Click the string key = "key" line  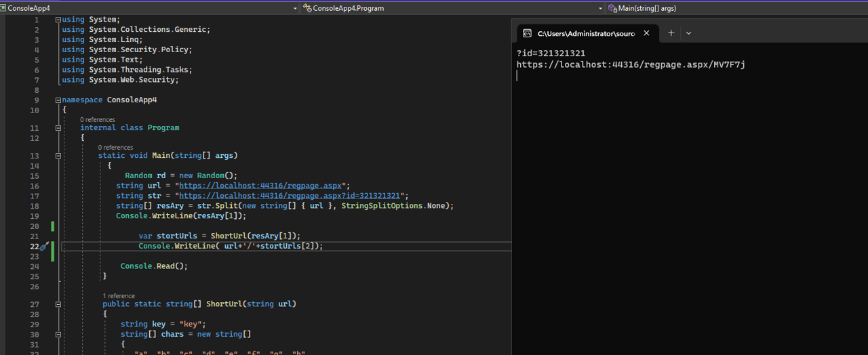point(163,324)
